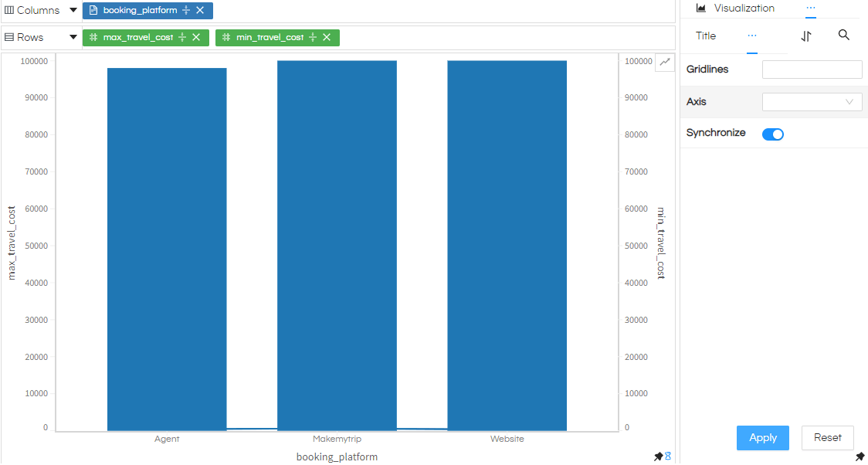Click divide icon on max_travel_cost pill
Image resolution: width=868 pixels, height=465 pixels.
click(x=182, y=37)
